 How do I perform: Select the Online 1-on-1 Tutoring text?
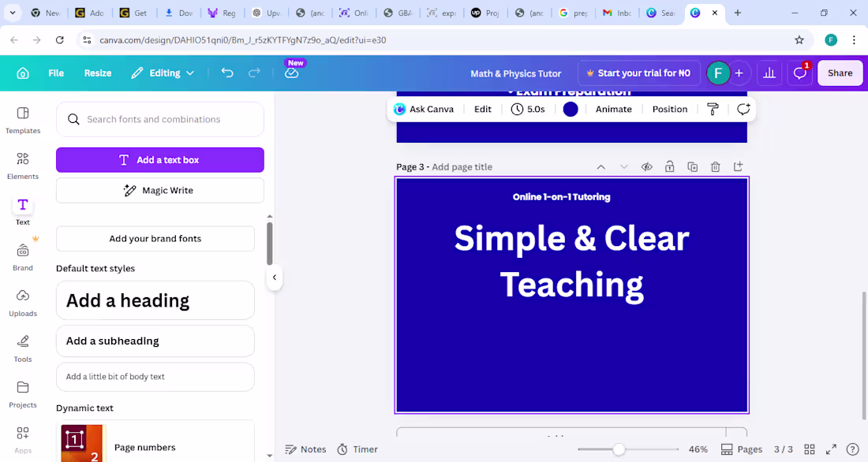pyautogui.click(x=561, y=197)
